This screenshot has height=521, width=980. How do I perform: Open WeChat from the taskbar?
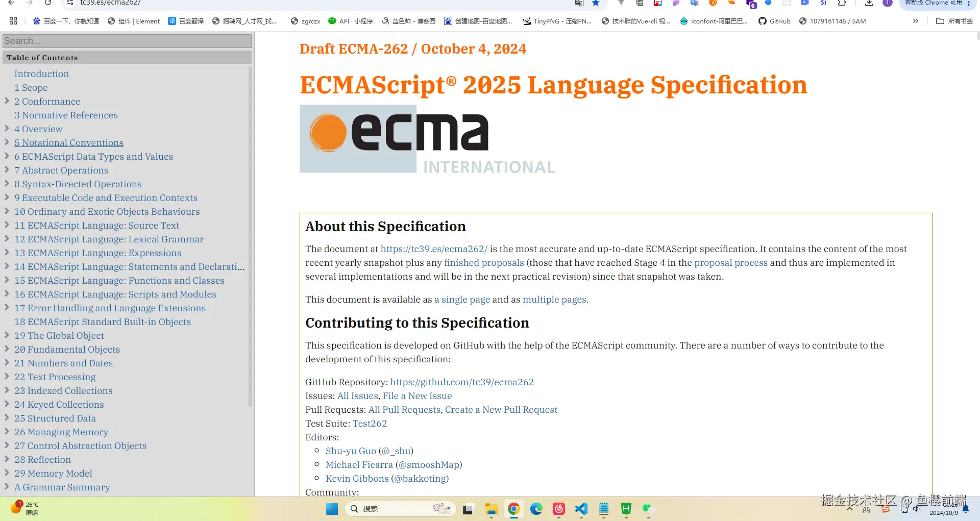(x=648, y=509)
